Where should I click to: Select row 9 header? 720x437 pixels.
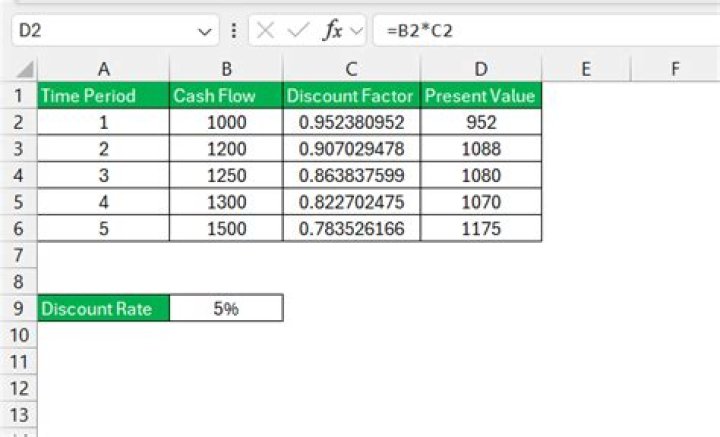point(18,308)
